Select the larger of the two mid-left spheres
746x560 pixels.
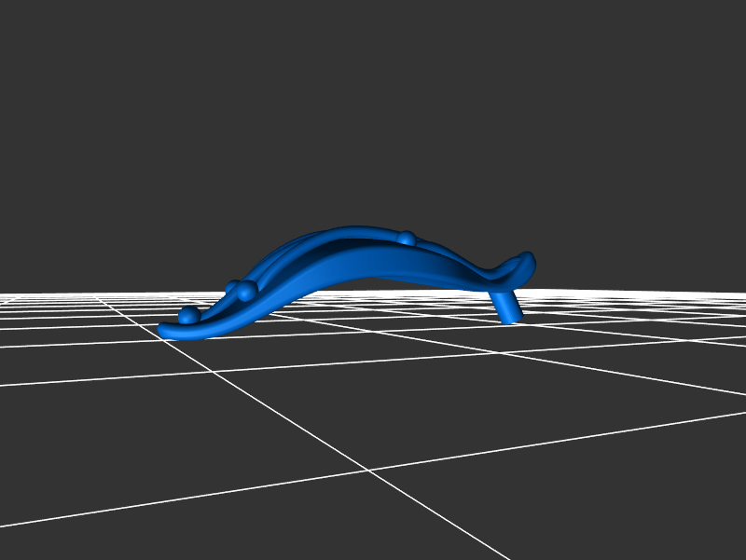click(x=246, y=292)
